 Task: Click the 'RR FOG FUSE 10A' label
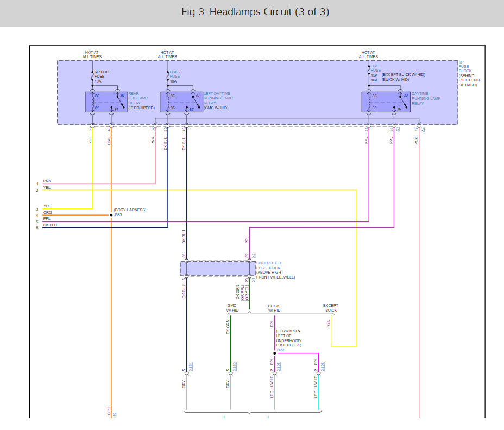click(x=102, y=77)
